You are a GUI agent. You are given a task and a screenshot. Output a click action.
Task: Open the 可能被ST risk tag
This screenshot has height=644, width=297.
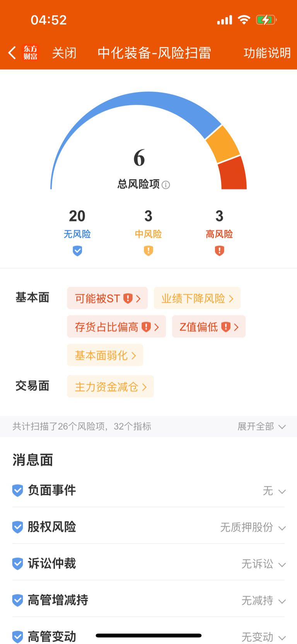(108, 298)
